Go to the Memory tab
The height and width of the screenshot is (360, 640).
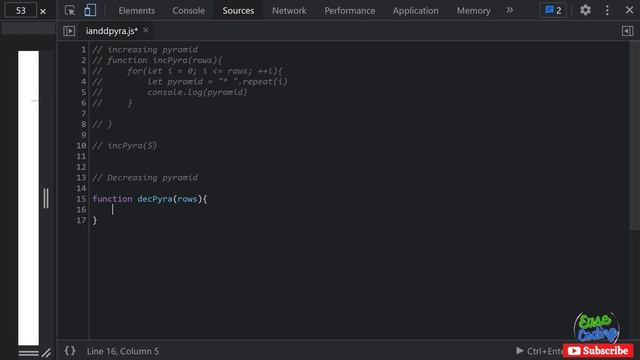[x=473, y=11]
